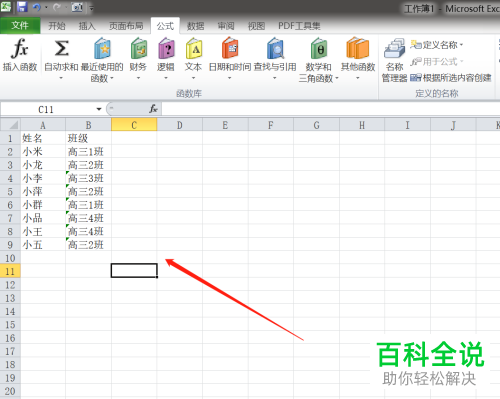The image size is (500, 399).
Task: Select the active cell C11
Action: (134, 271)
